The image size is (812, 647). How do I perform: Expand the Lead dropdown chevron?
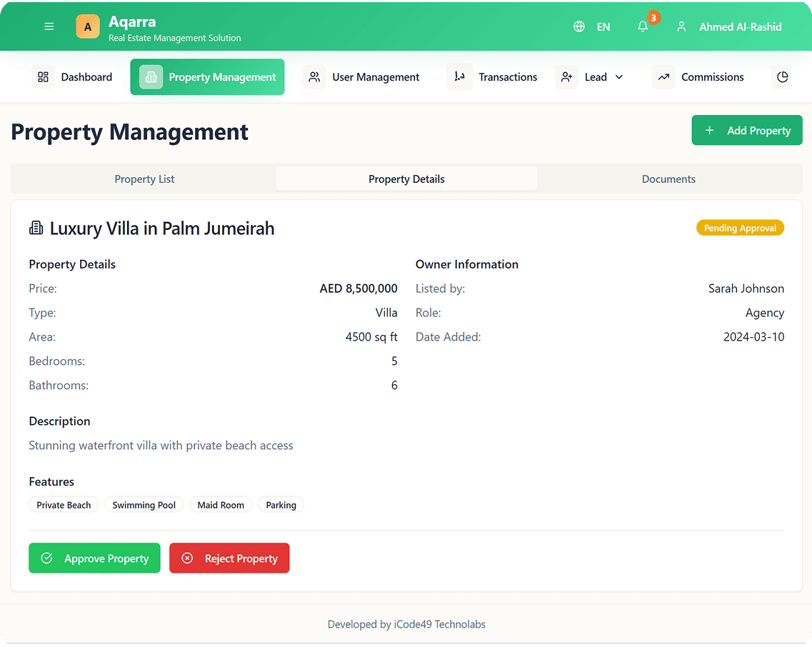619,76
